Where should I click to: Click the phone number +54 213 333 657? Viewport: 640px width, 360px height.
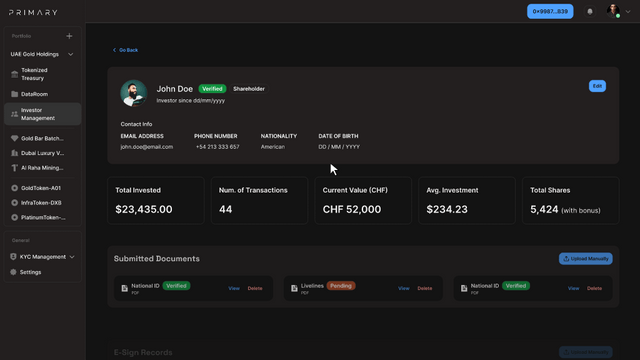pyautogui.click(x=218, y=147)
